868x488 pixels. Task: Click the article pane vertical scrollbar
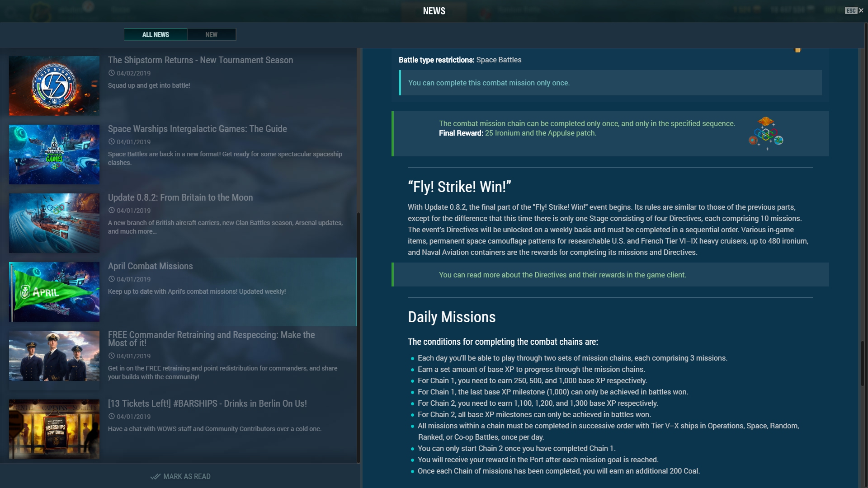click(863, 362)
